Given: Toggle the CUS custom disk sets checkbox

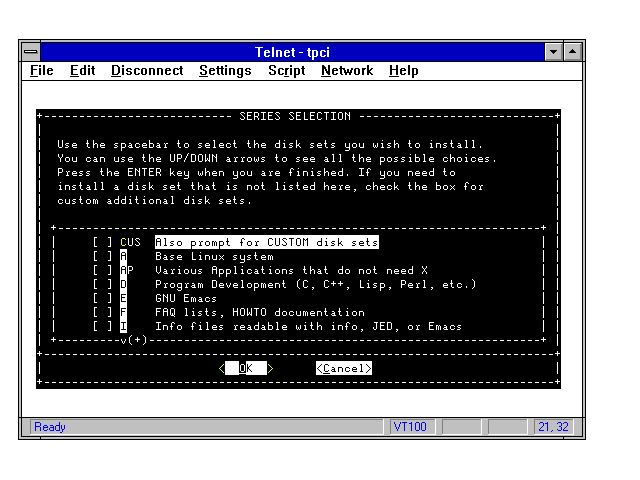Looking at the screenshot, I should pyautogui.click(x=102, y=243).
